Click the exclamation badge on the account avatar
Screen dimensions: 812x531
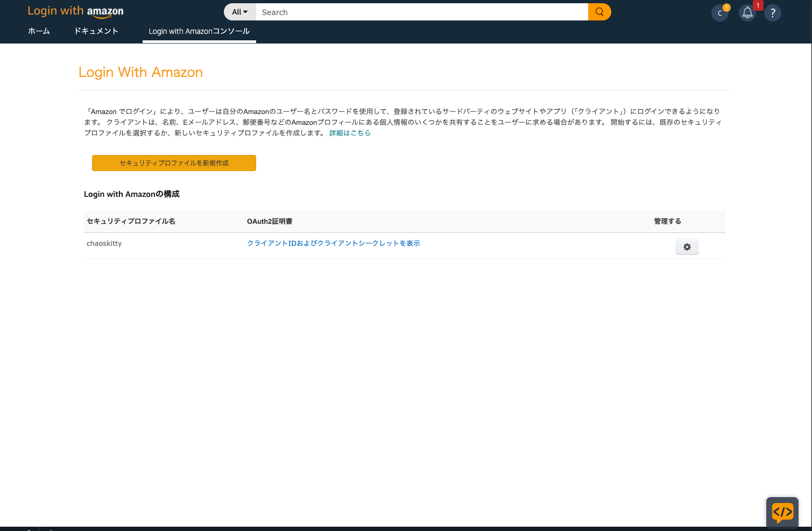click(x=726, y=8)
